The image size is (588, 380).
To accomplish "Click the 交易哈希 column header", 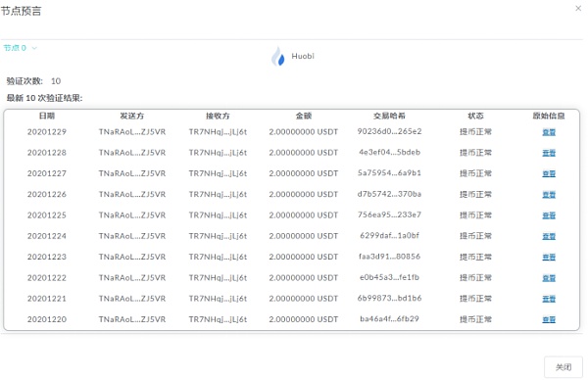I will [x=389, y=116].
